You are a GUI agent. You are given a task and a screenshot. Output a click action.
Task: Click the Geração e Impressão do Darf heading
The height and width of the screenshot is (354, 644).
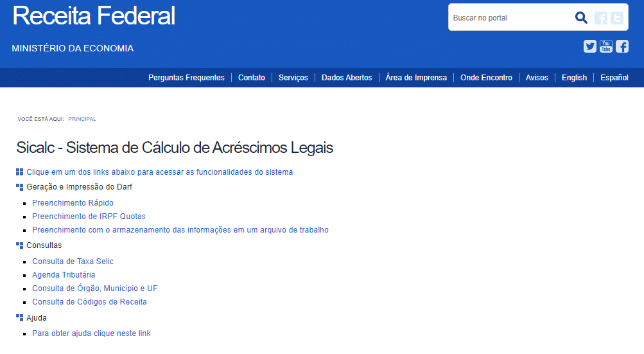tap(79, 187)
